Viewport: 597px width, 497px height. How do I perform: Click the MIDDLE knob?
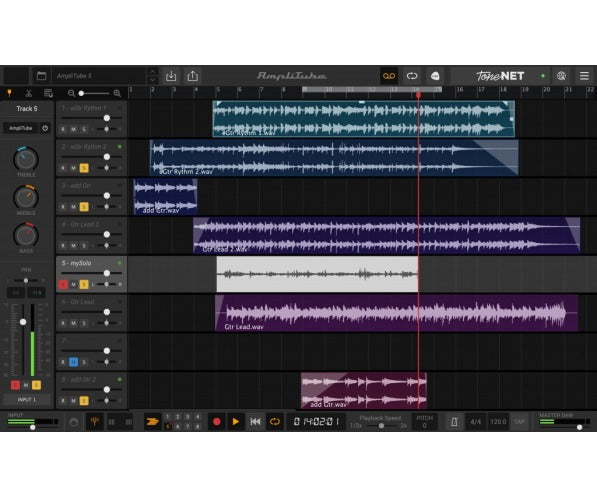26,197
